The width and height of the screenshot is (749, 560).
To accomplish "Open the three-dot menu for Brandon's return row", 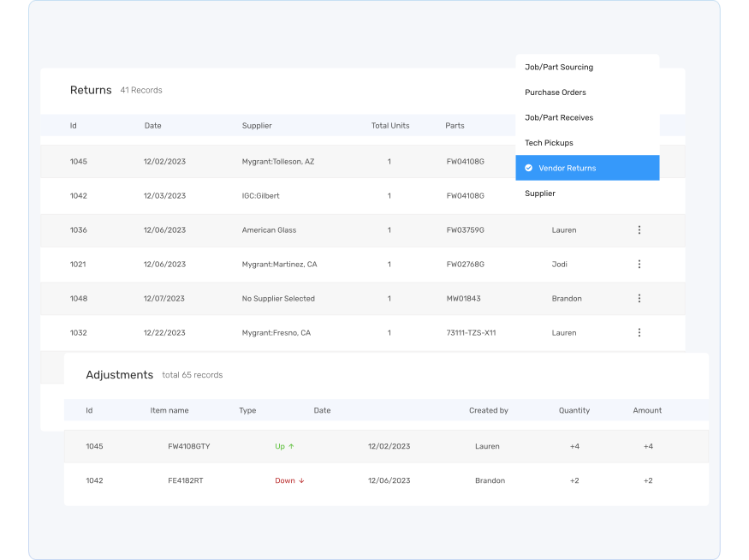I will tap(639, 299).
